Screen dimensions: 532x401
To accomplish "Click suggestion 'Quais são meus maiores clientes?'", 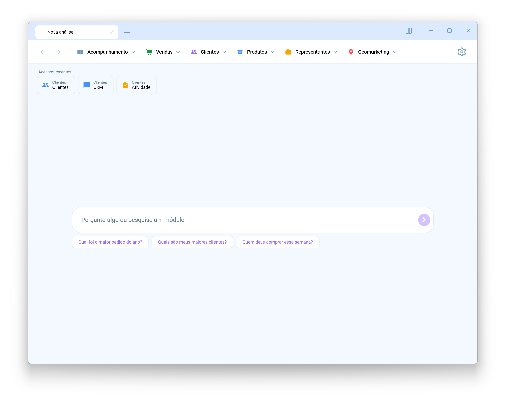I will coord(192,242).
